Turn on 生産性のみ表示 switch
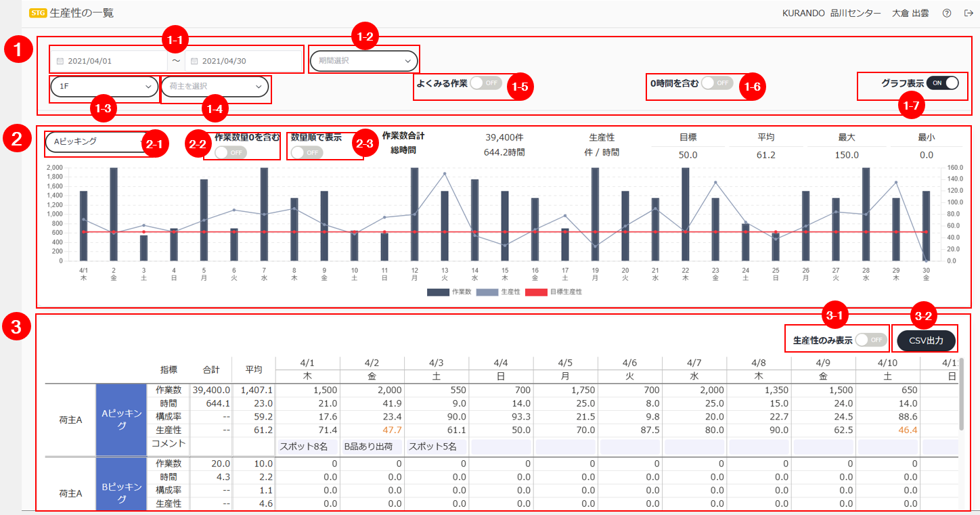The height and width of the screenshot is (515, 980). (x=871, y=340)
